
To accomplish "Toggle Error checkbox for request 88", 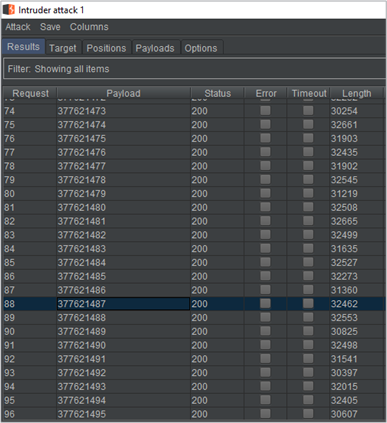I will click(x=265, y=304).
